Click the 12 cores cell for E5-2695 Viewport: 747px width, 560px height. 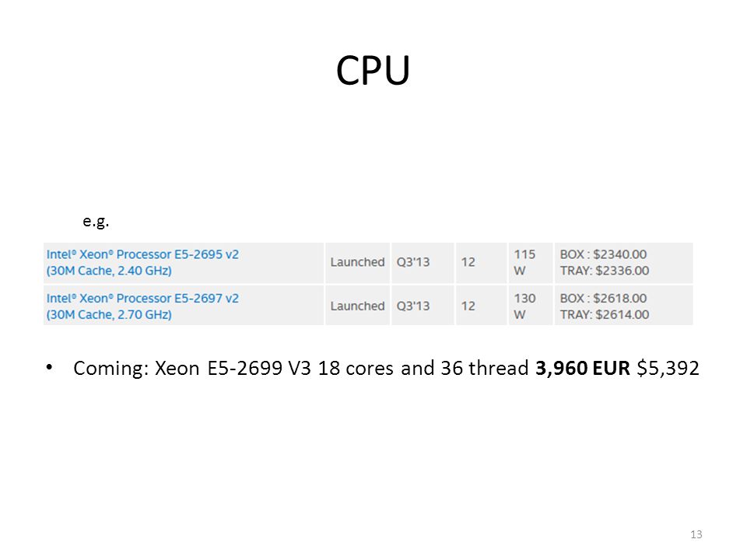click(x=468, y=262)
